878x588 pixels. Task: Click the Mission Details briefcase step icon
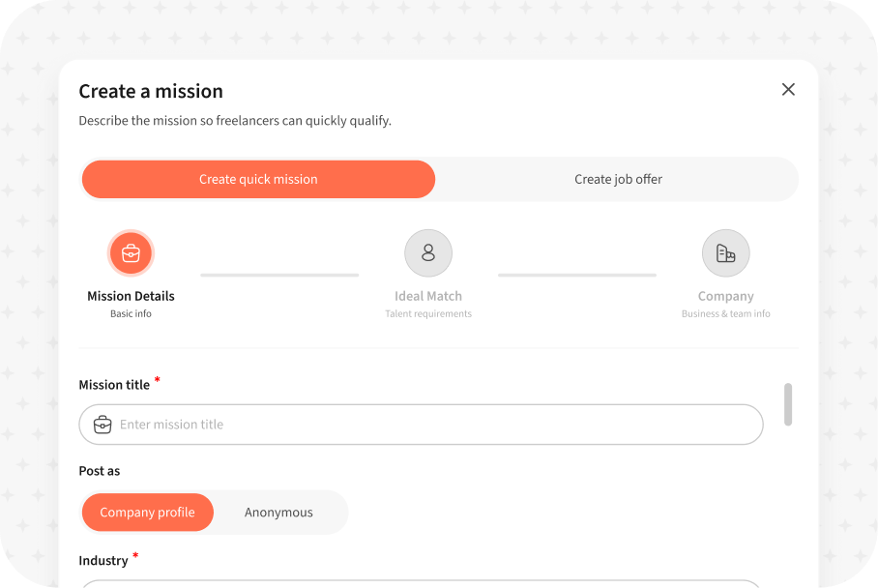[x=132, y=253]
